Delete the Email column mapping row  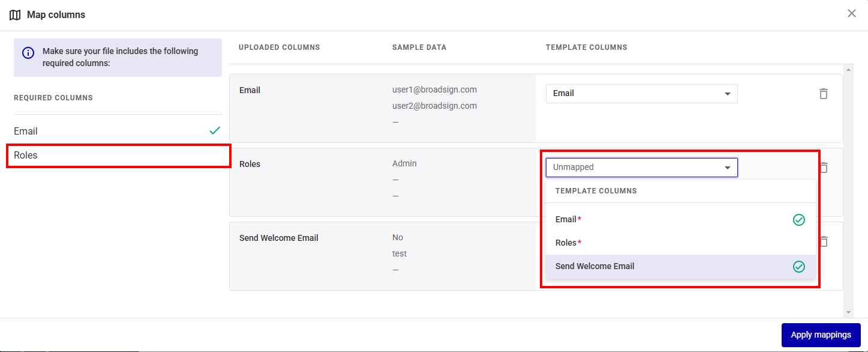(823, 94)
